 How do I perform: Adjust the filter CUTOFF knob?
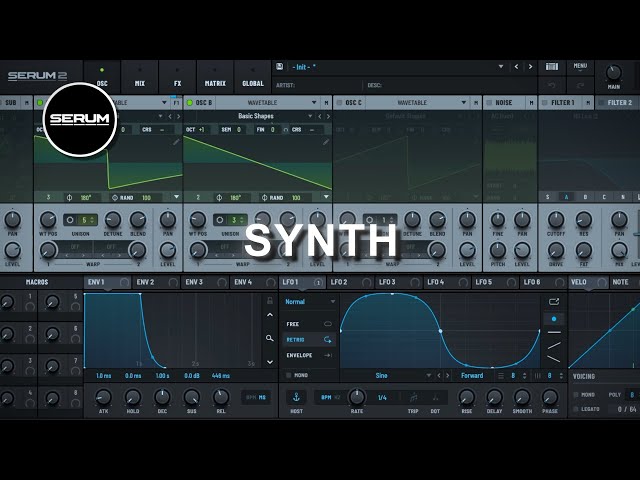point(556,220)
